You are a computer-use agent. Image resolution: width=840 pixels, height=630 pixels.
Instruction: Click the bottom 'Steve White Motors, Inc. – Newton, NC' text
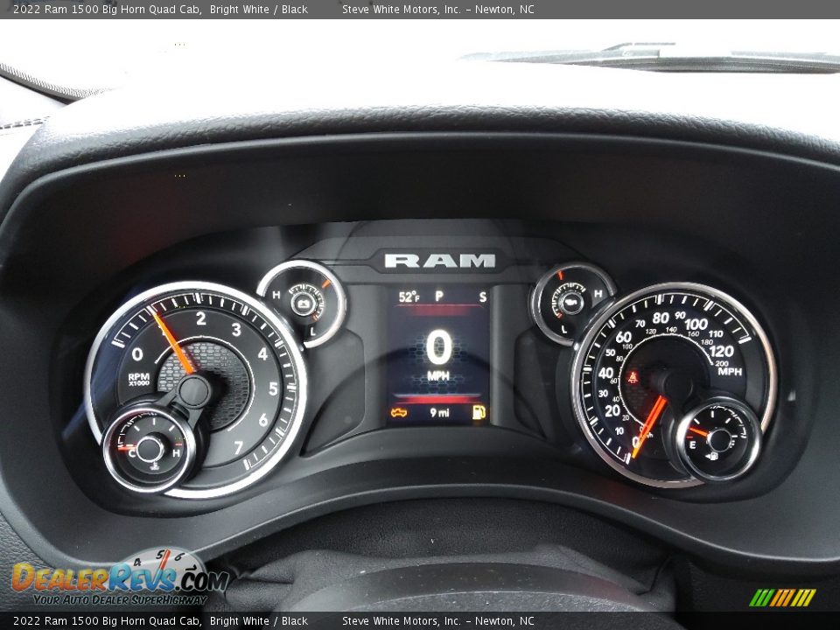pyautogui.click(x=438, y=621)
